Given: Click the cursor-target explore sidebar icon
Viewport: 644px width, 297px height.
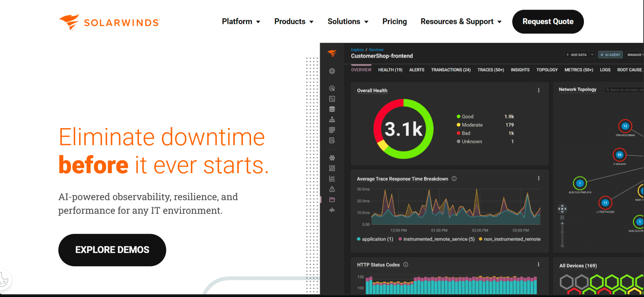Looking at the screenshot, I should [332, 88].
